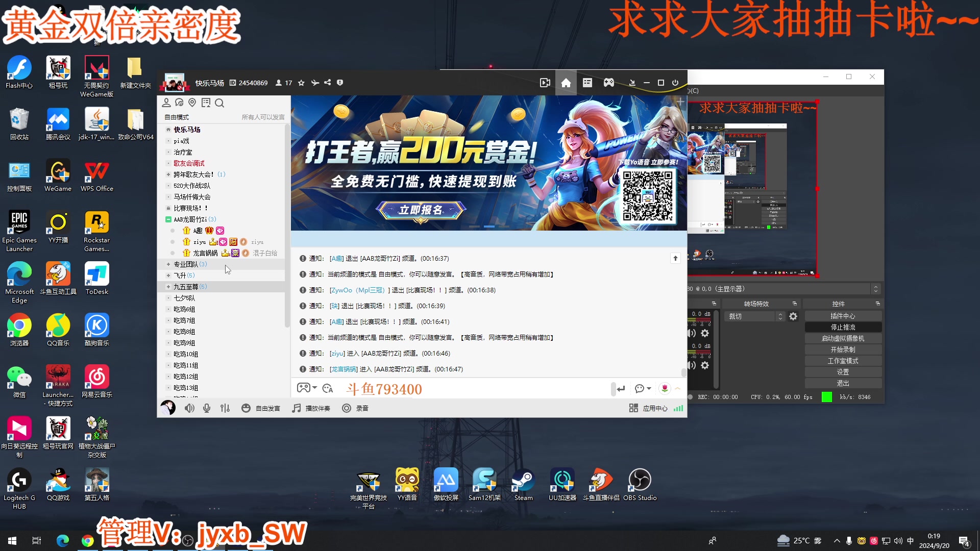Select the 比赛现场 locked channel

pos(190,208)
